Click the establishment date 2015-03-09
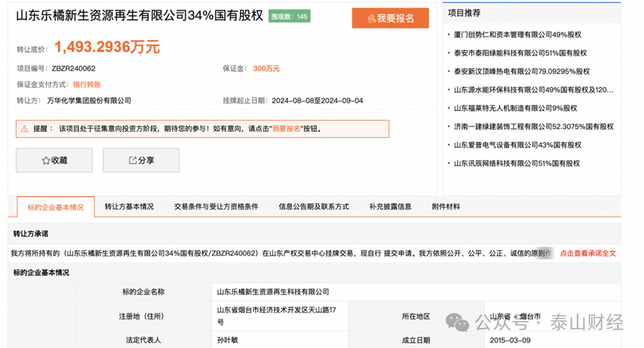Screen dimensions: 644x348 tap(510, 341)
